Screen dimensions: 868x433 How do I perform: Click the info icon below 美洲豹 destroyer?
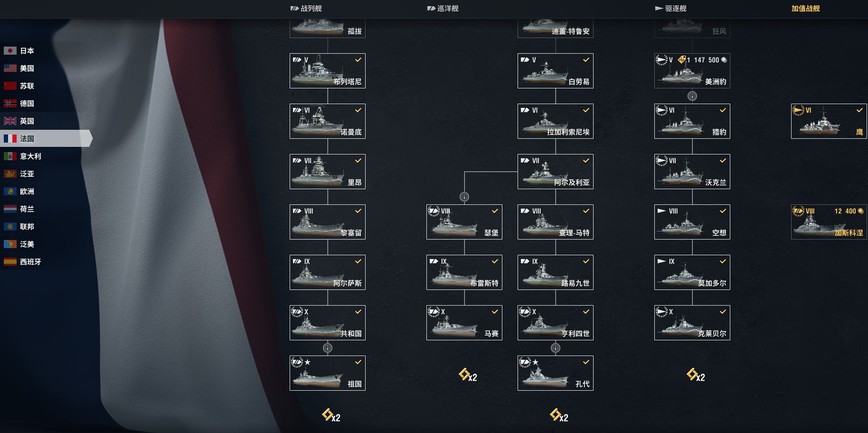(692, 96)
